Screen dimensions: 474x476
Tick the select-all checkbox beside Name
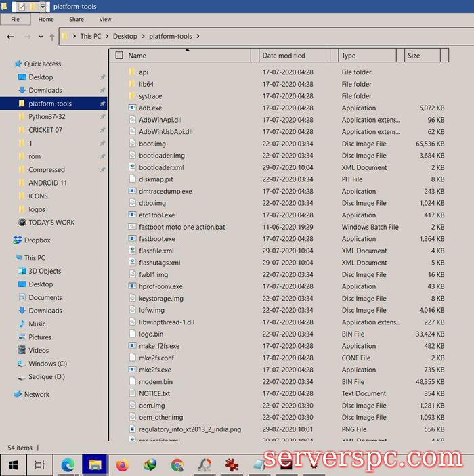click(119, 56)
